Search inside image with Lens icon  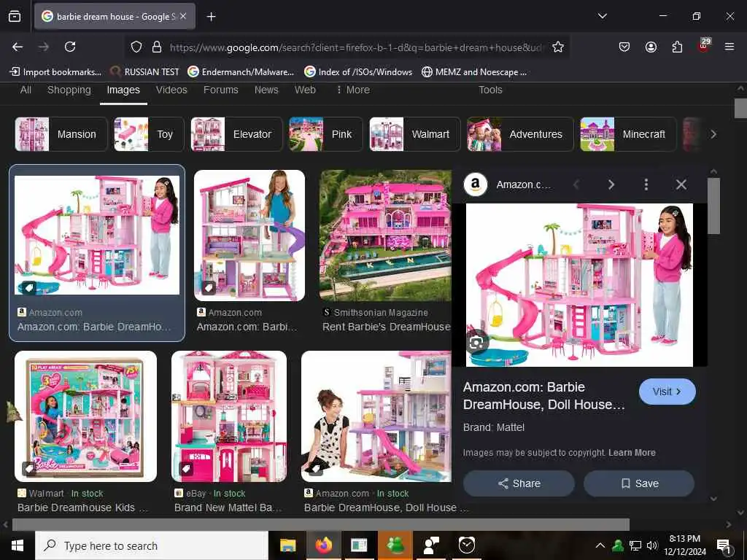pos(477,342)
